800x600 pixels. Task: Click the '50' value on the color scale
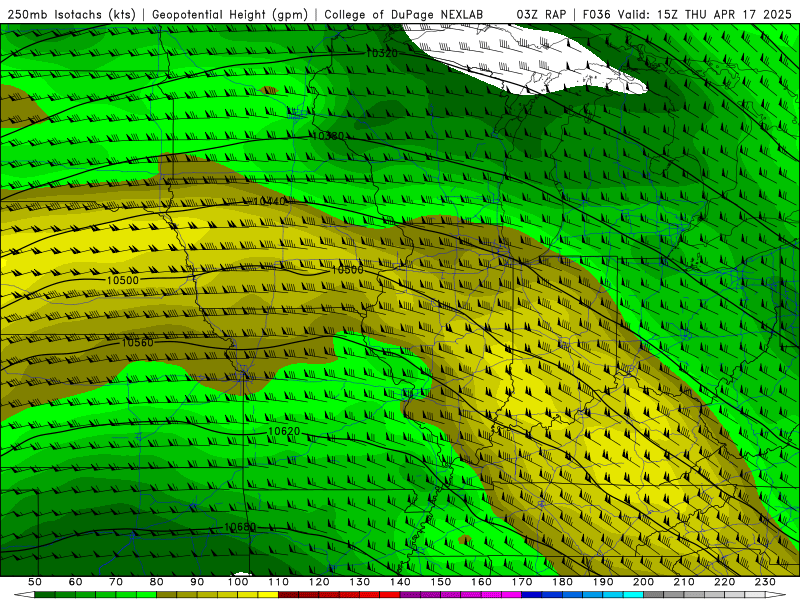click(35, 582)
